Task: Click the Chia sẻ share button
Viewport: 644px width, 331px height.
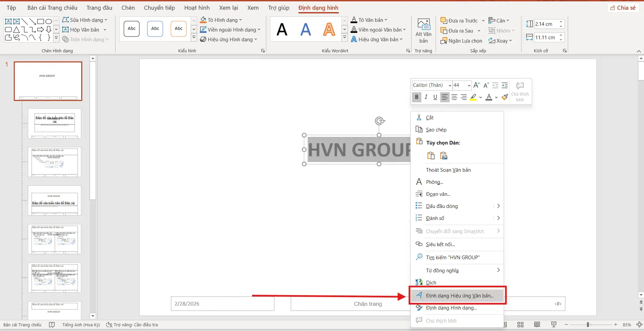Action: pyautogui.click(x=623, y=8)
